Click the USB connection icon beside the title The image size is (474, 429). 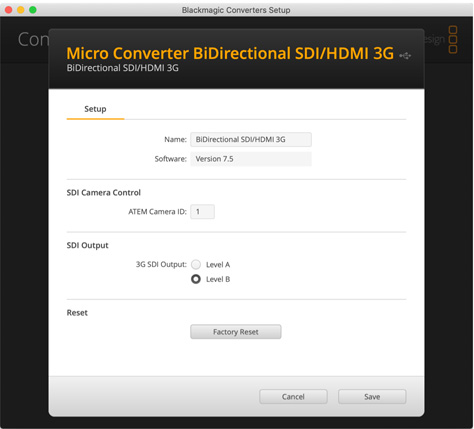[x=405, y=56]
